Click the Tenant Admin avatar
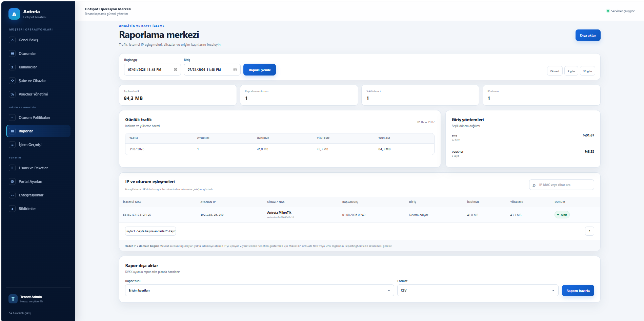Screen dimensions: 644x321 coord(13,299)
